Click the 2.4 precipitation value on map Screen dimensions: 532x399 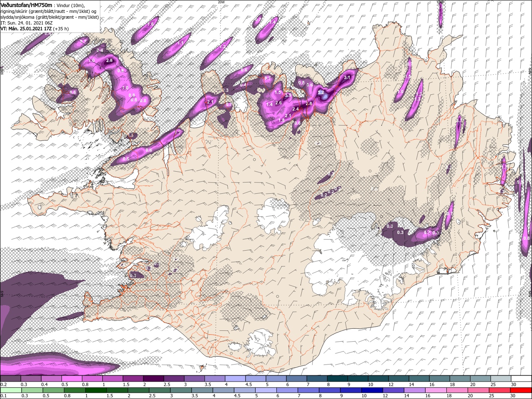coord(296,109)
